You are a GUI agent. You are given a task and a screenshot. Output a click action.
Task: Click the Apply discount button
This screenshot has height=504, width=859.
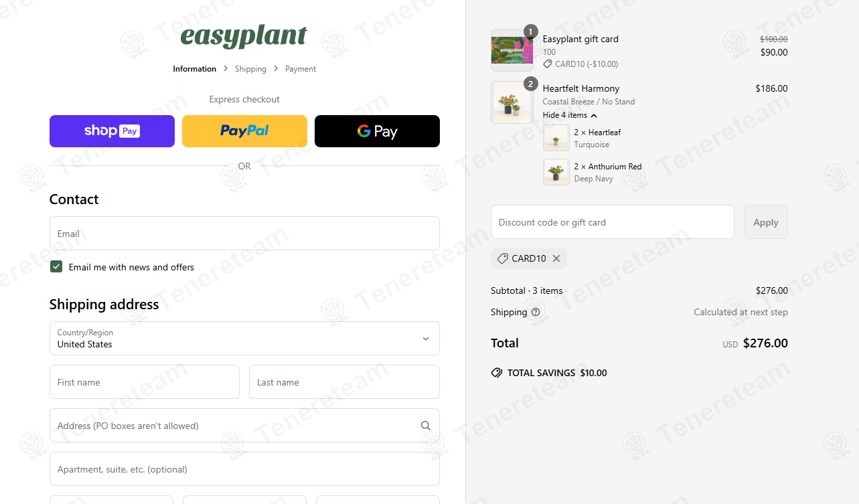tap(766, 222)
